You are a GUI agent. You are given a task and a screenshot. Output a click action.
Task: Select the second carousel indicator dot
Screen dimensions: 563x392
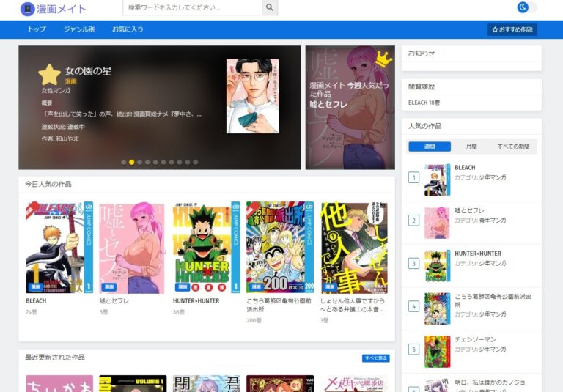tap(132, 162)
